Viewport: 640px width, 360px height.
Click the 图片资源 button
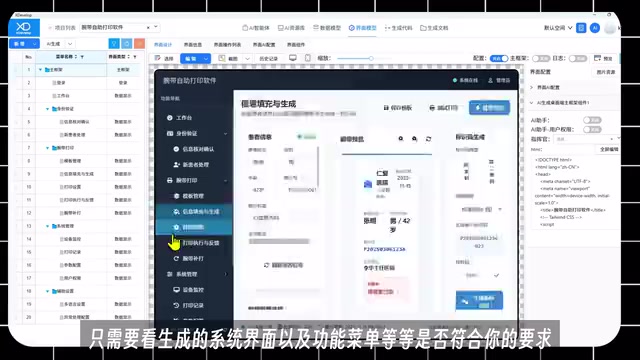point(606,72)
